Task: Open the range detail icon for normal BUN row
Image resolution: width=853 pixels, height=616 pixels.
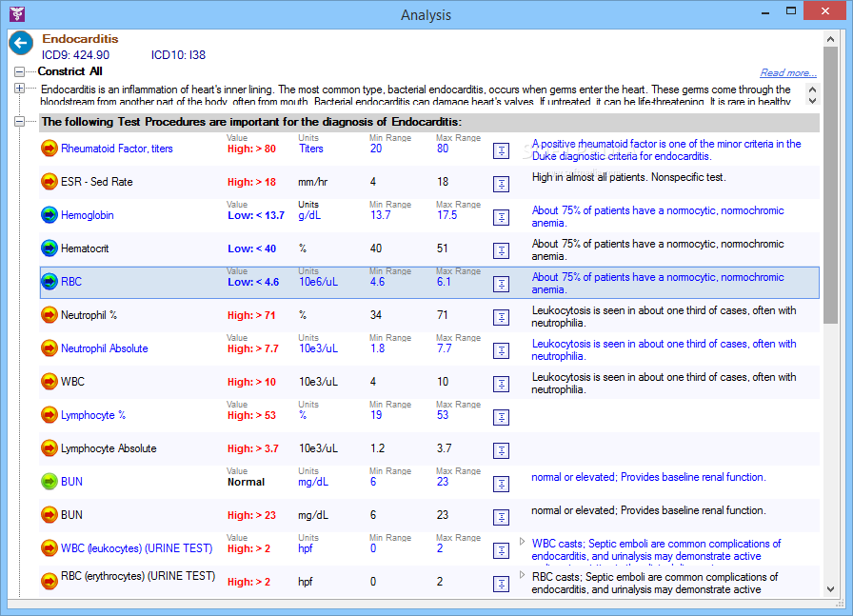Action: (x=501, y=485)
